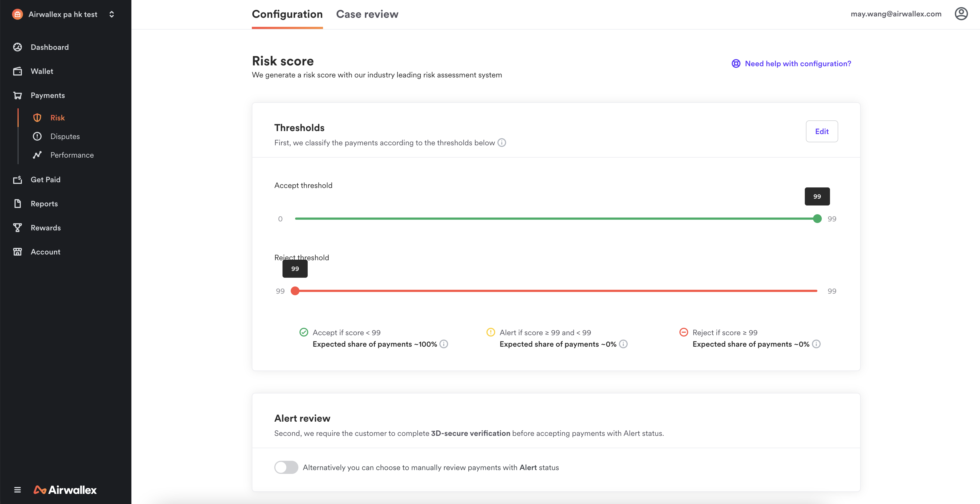Collapse sidebar with hamburger menu icon
Viewport: 980px width, 504px height.
click(x=18, y=489)
